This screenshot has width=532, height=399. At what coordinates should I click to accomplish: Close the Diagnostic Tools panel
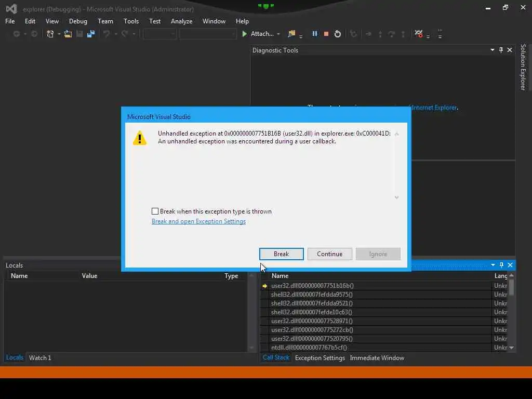tap(510, 50)
